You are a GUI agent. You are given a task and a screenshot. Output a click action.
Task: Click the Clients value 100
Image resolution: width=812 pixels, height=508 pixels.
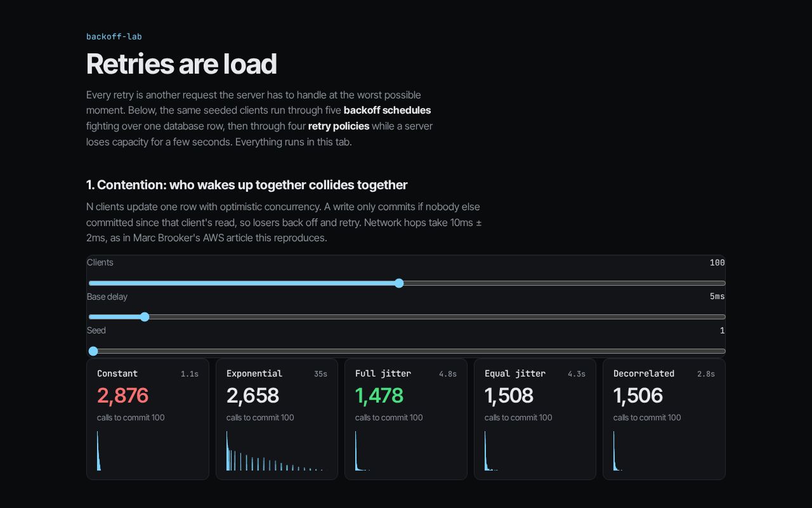[x=717, y=263]
